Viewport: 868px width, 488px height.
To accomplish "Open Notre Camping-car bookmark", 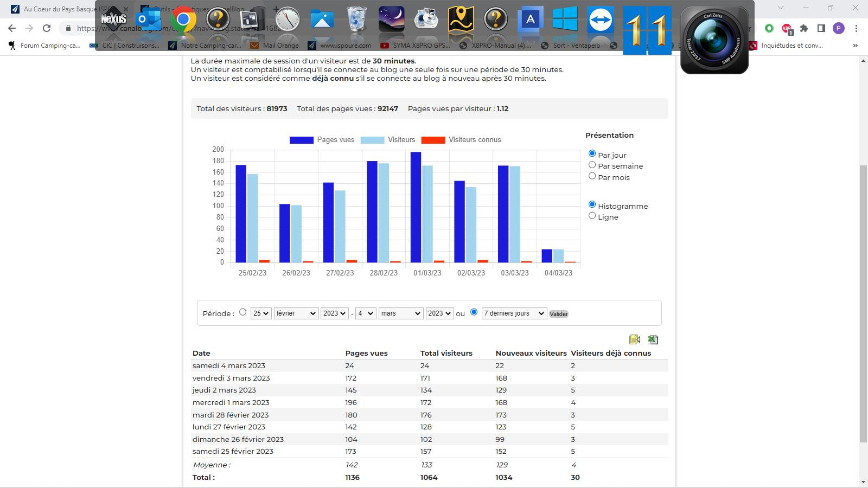I will [205, 46].
